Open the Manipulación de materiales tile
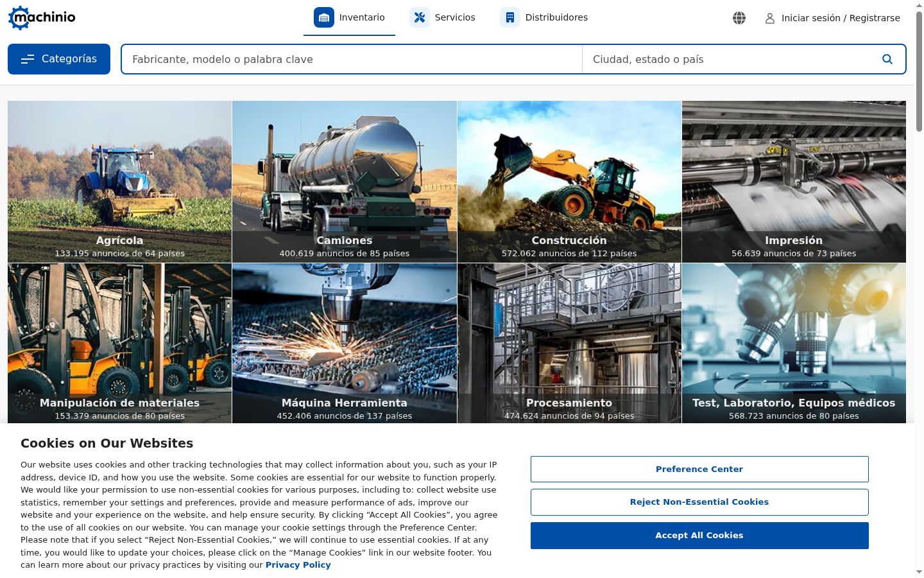The image size is (924, 578). 120,343
